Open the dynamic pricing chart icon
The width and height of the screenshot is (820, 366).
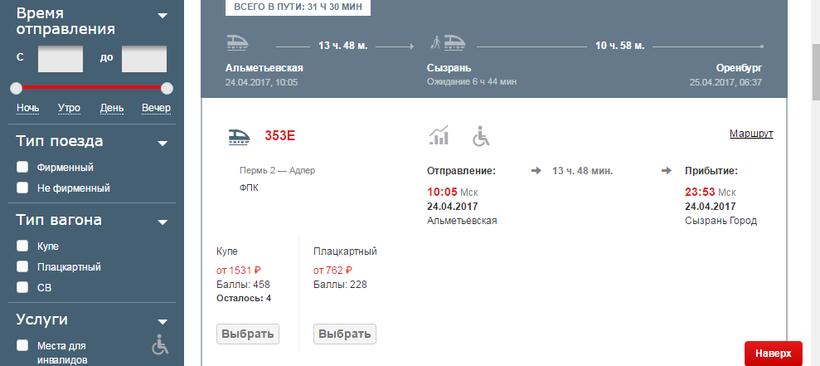438,135
